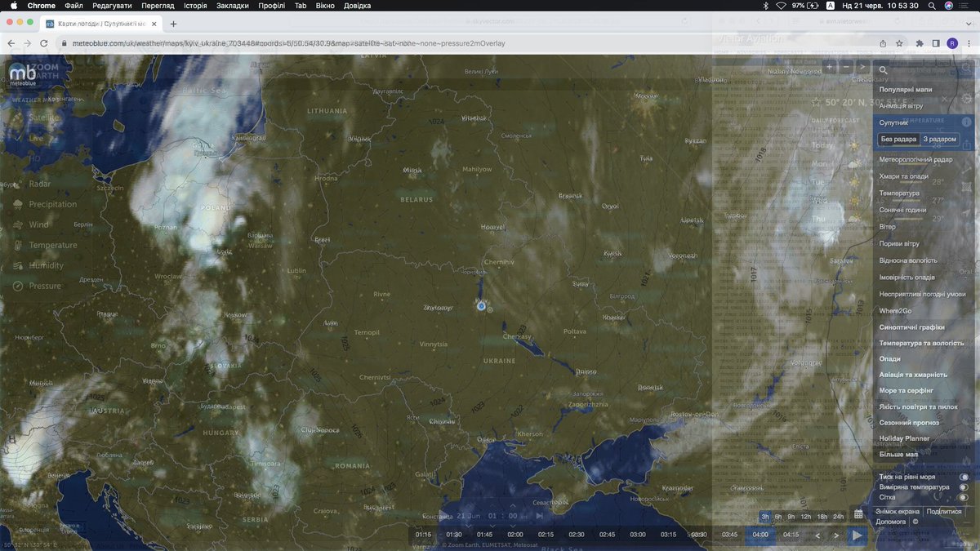Image resolution: width=980 pixels, height=551 pixels.
Task: Choose З радаром satellite option
Action: click(x=939, y=140)
